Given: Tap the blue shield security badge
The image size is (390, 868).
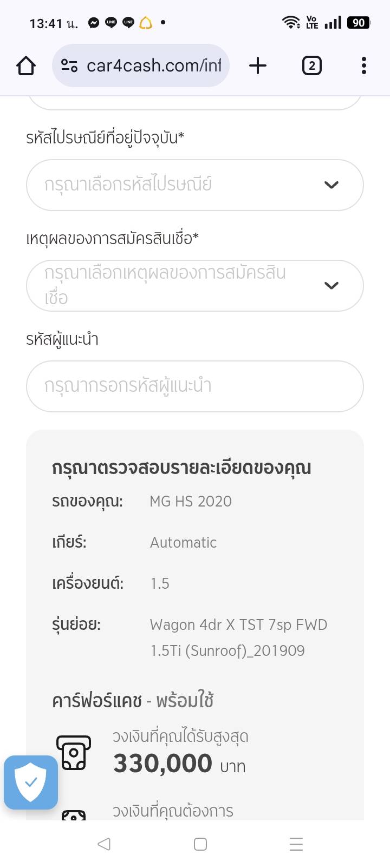Looking at the screenshot, I should 31,782.
